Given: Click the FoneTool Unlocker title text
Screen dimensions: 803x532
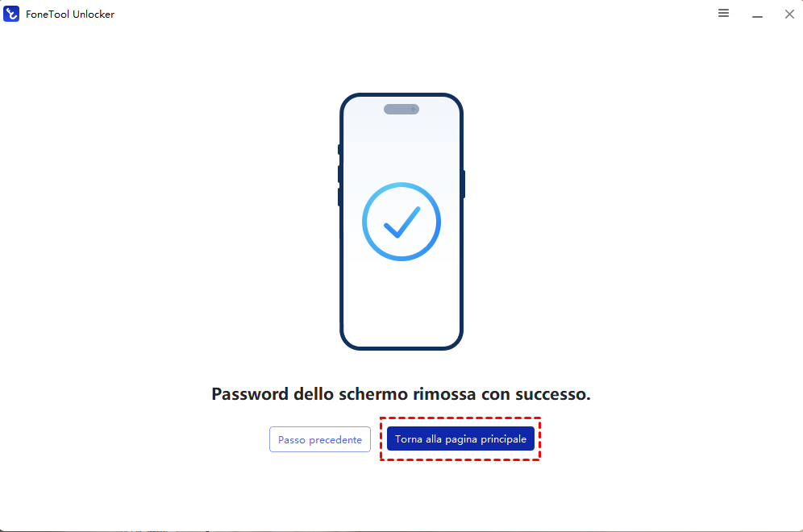Looking at the screenshot, I should pos(70,15).
